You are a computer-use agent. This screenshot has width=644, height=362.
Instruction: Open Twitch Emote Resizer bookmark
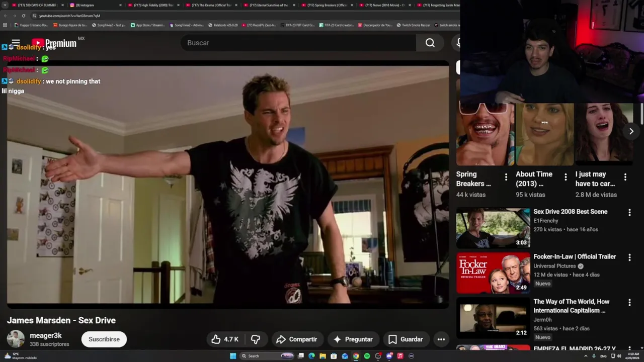414,25
